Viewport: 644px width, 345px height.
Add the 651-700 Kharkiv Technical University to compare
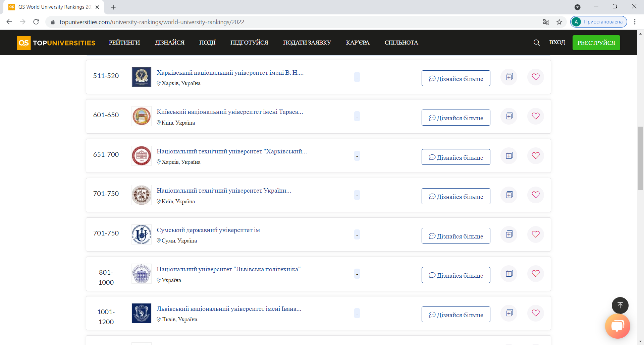coord(509,156)
